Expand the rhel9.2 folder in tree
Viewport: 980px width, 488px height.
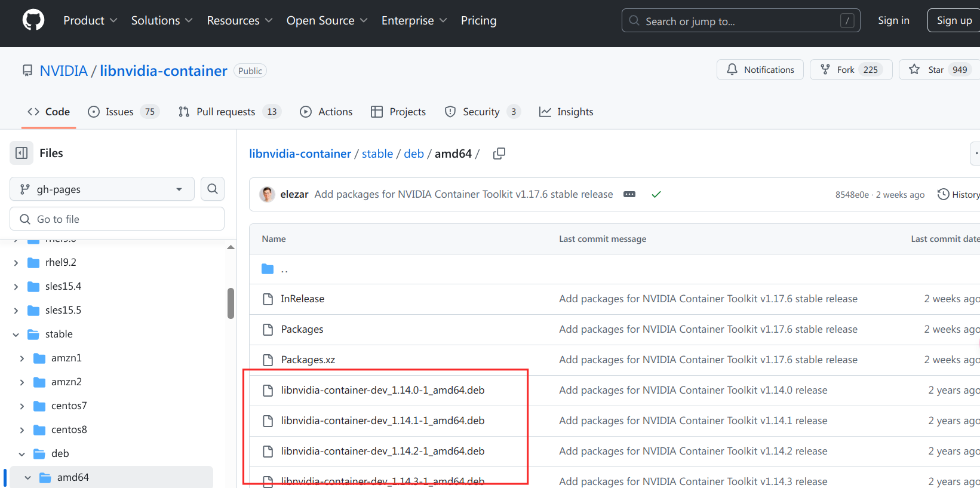click(x=16, y=262)
